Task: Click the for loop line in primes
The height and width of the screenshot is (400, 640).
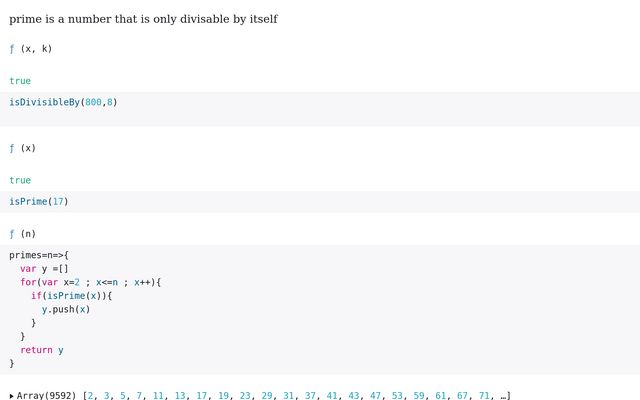Action: (x=90, y=282)
